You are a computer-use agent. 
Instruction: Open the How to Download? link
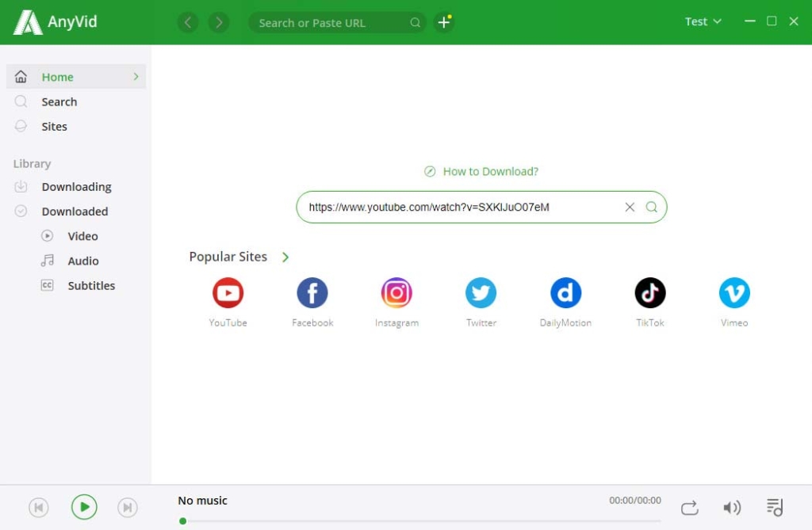click(x=489, y=171)
